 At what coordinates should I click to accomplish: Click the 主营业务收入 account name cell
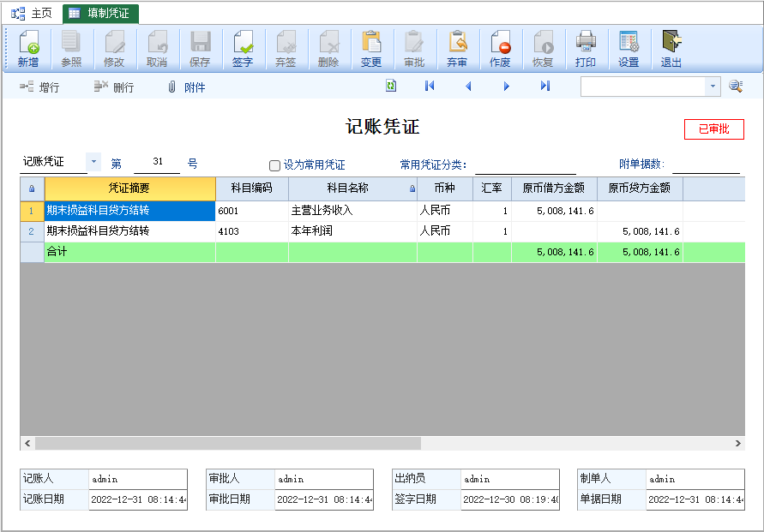tap(352, 211)
